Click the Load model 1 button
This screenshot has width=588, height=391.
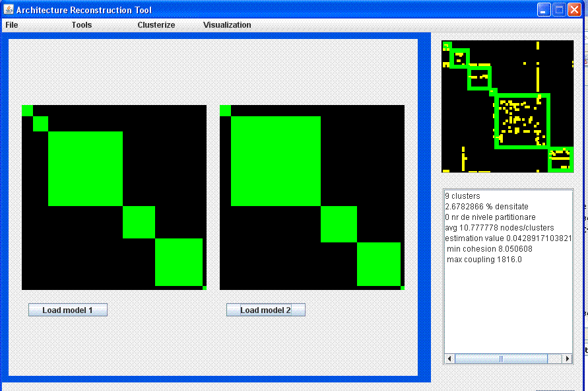tap(67, 310)
